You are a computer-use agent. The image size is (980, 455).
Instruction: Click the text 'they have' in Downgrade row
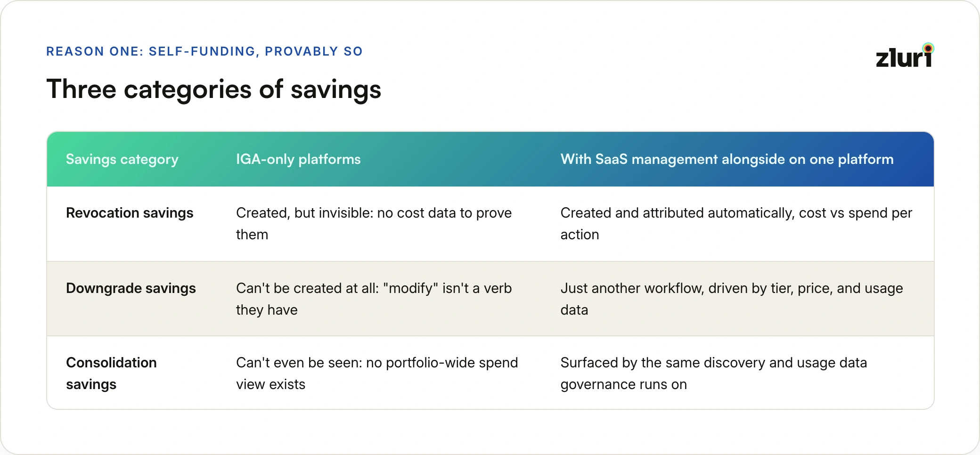click(x=267, y=310)
